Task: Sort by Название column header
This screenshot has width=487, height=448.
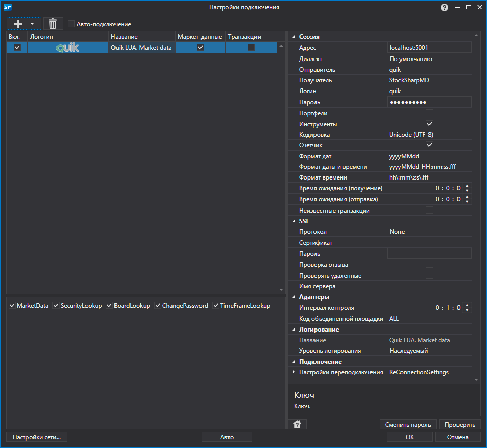Action: click(x=142, y=36)
